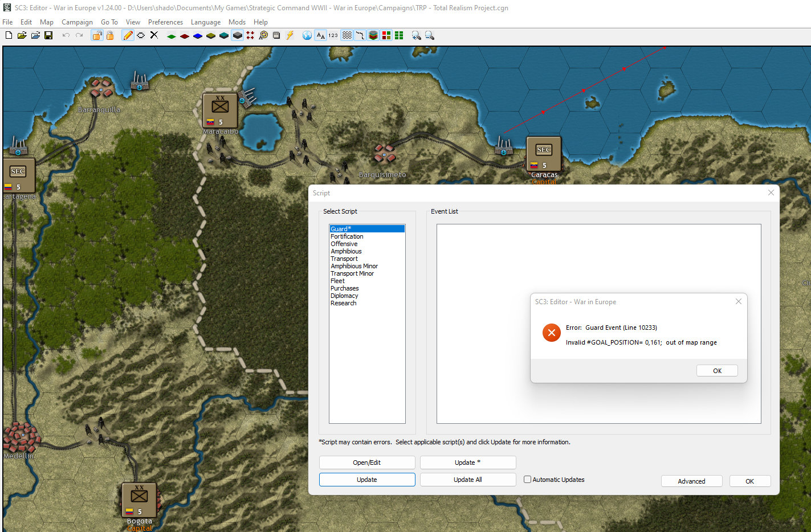Open the Preferences menu
The height and width of the screenshot is (532, 811).
point(165,22)
